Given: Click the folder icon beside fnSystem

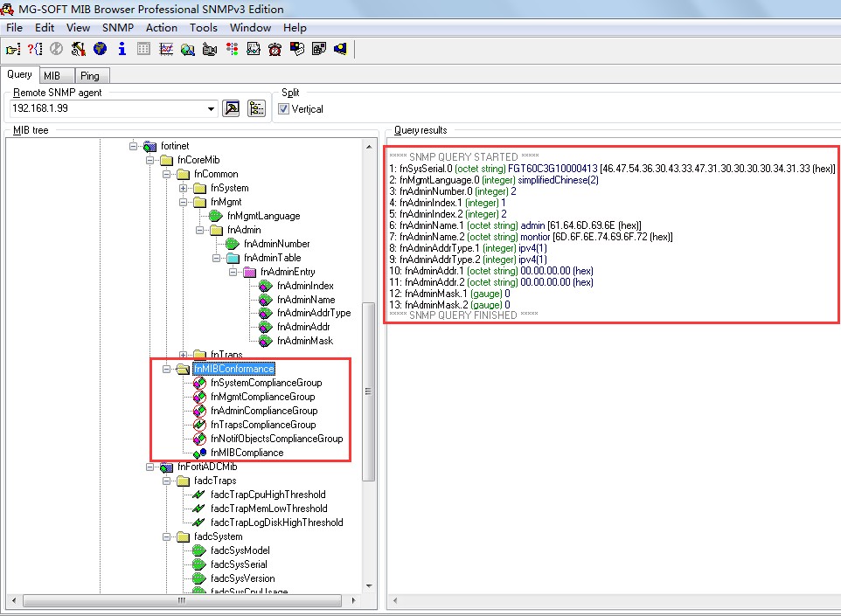Looking at the screenshot, I should pyautogui.click(x=200, y=188).
